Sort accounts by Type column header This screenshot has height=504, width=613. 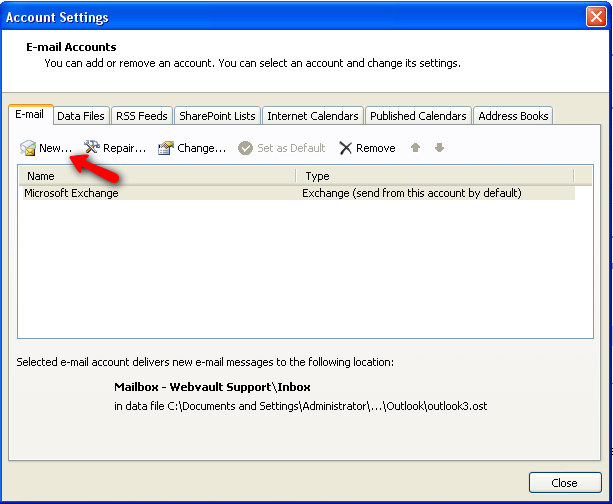[435, 176]
